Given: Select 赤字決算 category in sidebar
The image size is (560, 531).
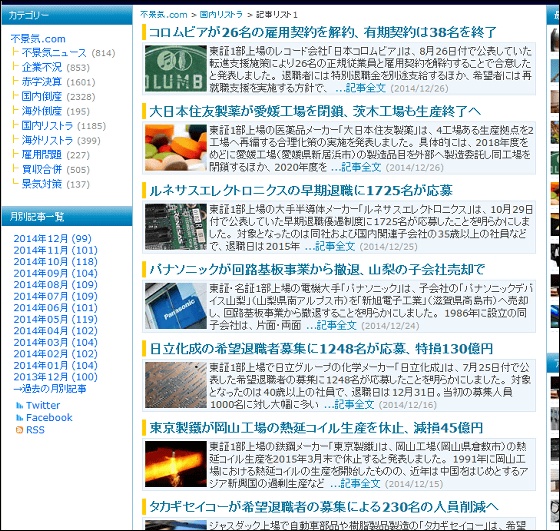Looking at the screenshot, I should [x=41, y=82].
